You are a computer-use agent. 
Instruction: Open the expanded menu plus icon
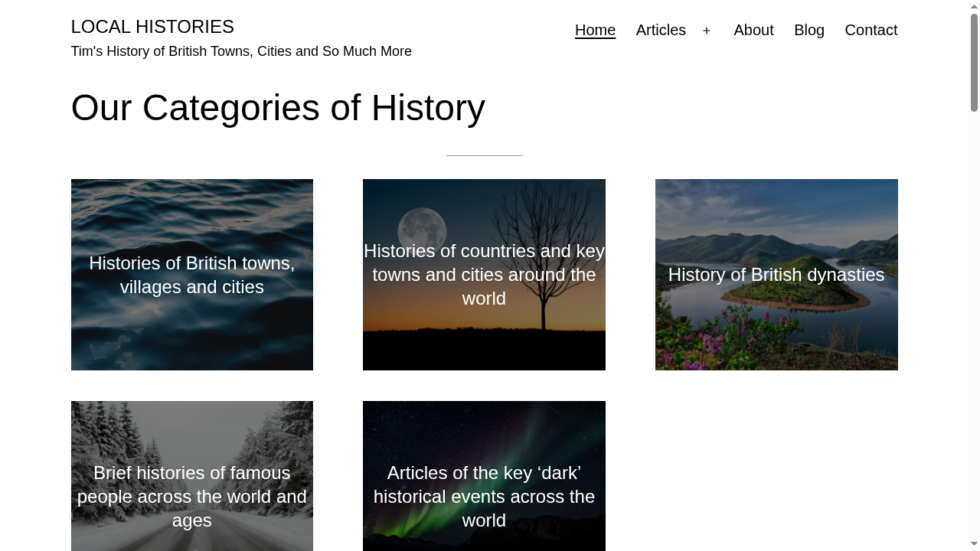click(706, 31)
